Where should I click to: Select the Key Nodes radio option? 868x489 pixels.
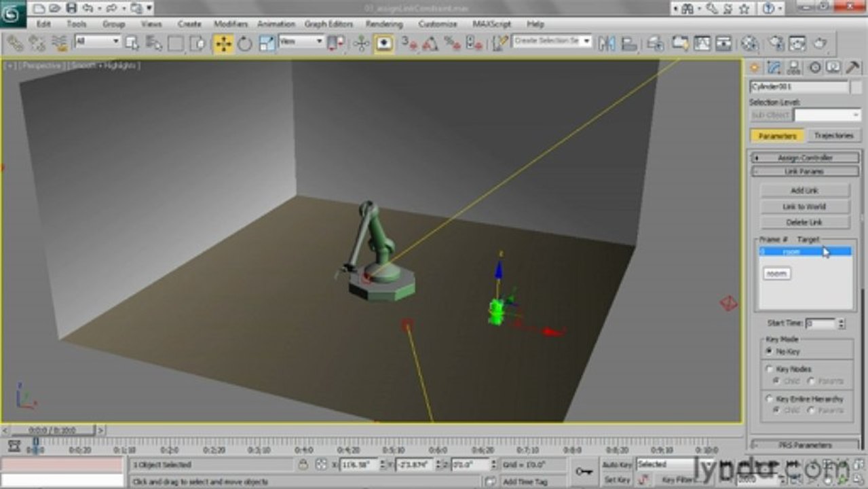click(769, 369)
